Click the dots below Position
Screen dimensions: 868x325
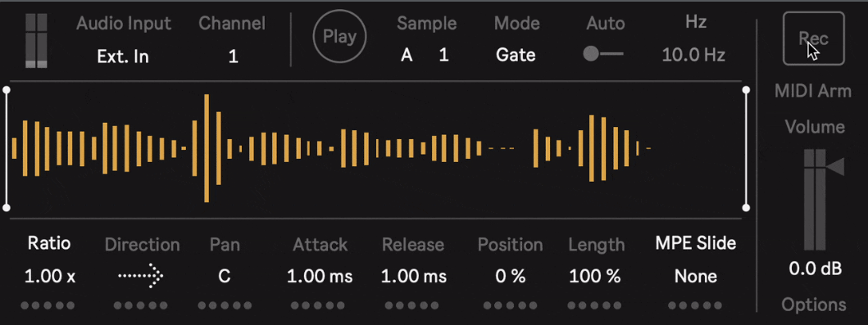[x=510, y=305]
